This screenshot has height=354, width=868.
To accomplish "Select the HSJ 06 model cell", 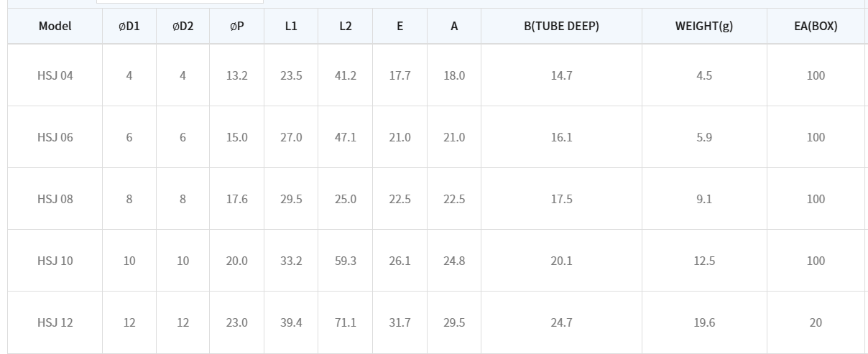I will 55,137.
